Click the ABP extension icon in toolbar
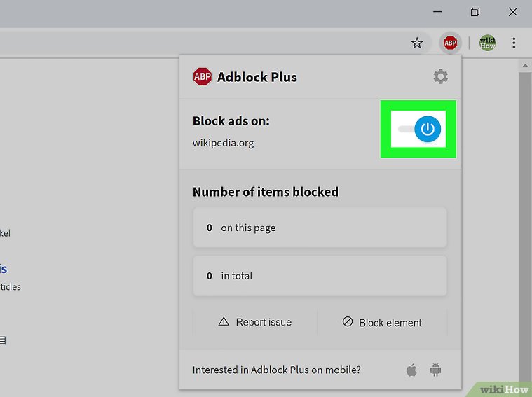This screenshot has width=532, height=397. 450,43
